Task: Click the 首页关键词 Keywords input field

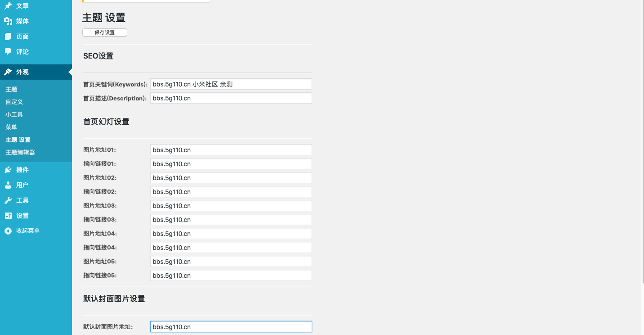Action: tap(231, 84)
